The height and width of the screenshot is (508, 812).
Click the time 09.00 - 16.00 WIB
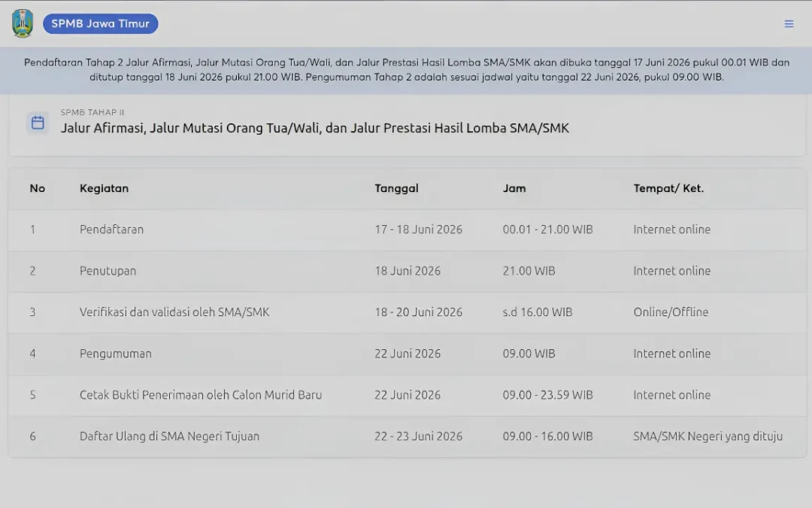pyautogui.click(x=548, y=437)
